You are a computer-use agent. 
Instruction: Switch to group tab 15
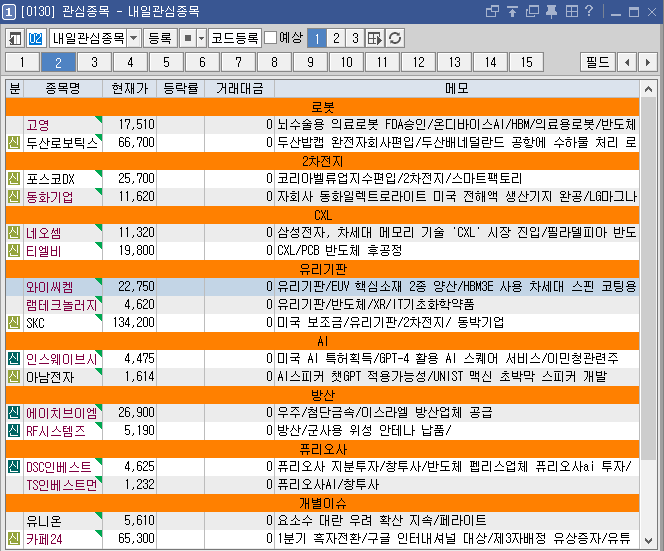click(x=526, y=62)
